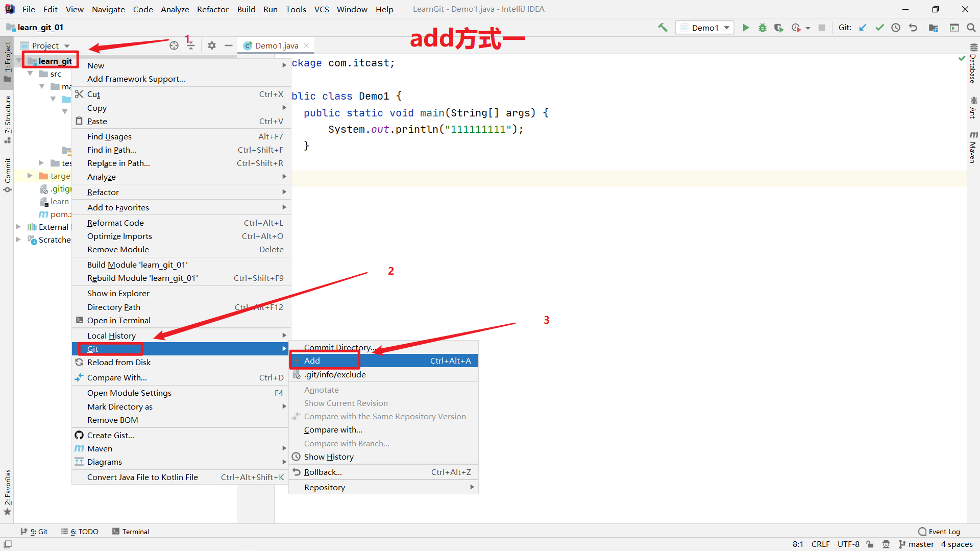The height and width of the screenshot is (551, 980).
Task: Open the Event Log
Action: (939, 532)
